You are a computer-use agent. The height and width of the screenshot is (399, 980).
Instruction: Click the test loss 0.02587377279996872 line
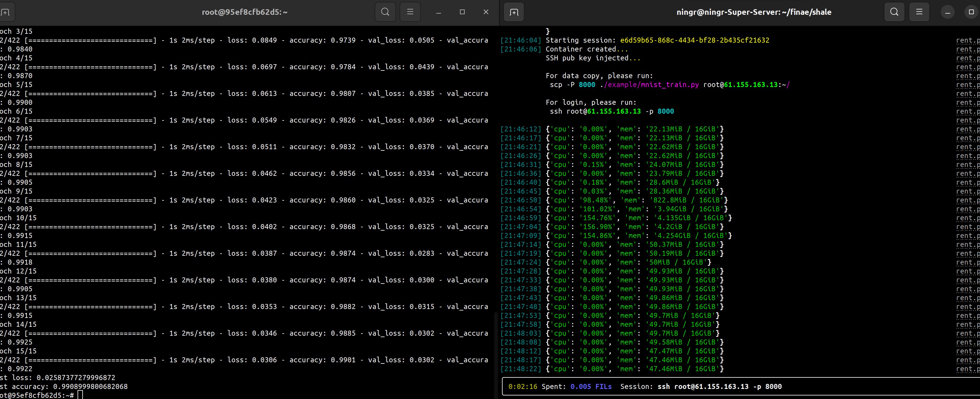coord(57,378)
